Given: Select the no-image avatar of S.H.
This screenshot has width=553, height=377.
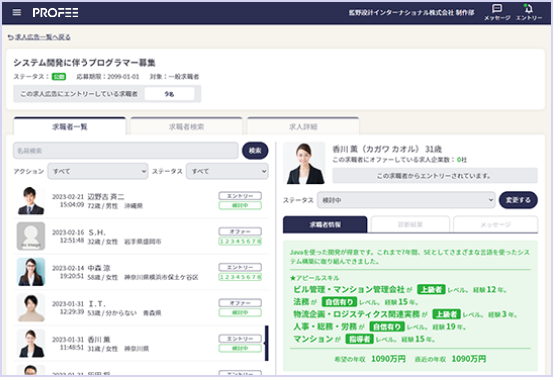Looking at the screenshot, I should [31, 236].
